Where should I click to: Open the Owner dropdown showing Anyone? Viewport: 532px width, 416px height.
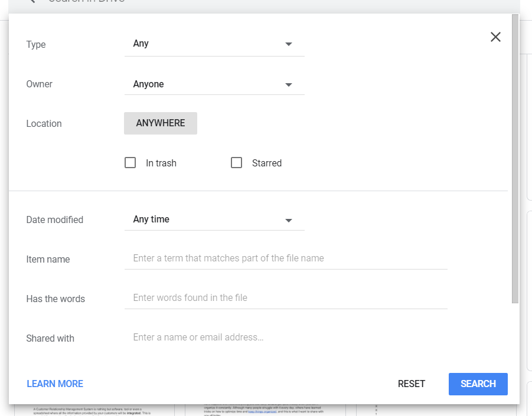tap(214, 84)
